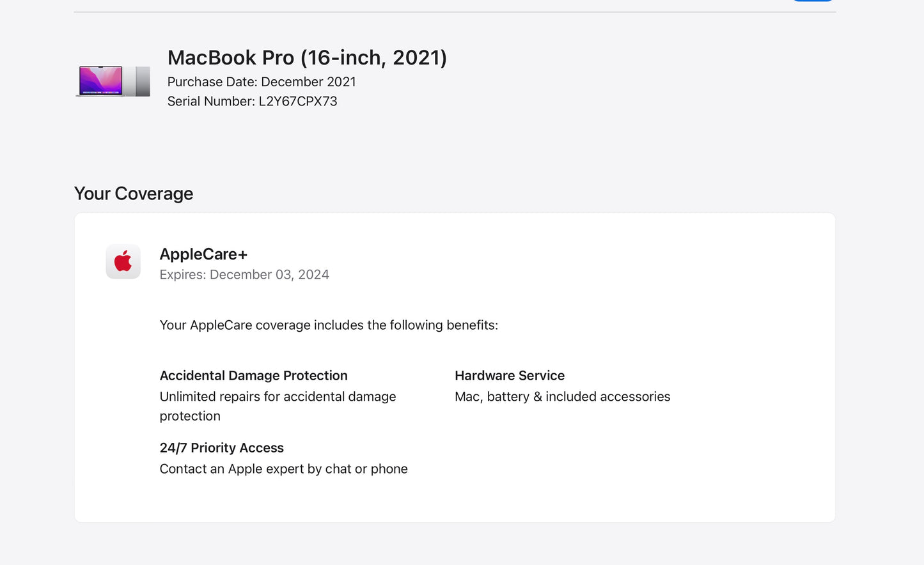Screen dimensions: 924x565
Task: Click the coverage benefits intro sentence
Action: tap(329, 325)
